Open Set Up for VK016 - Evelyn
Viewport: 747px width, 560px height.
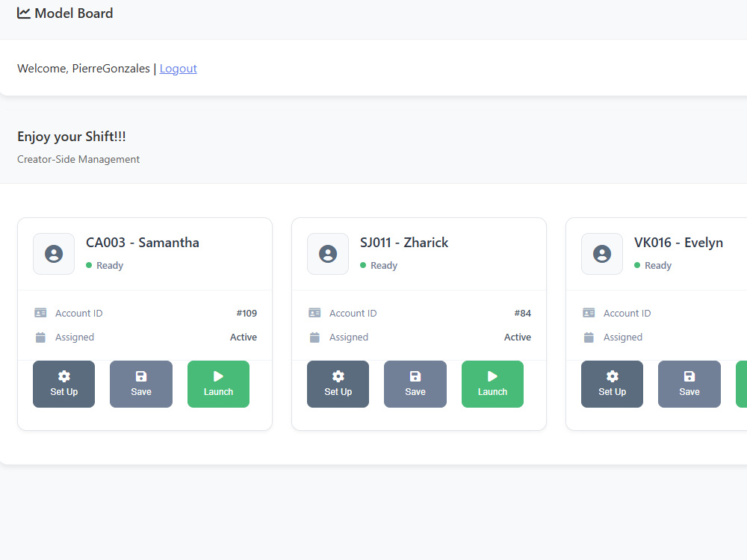click(x=613, y=384)
